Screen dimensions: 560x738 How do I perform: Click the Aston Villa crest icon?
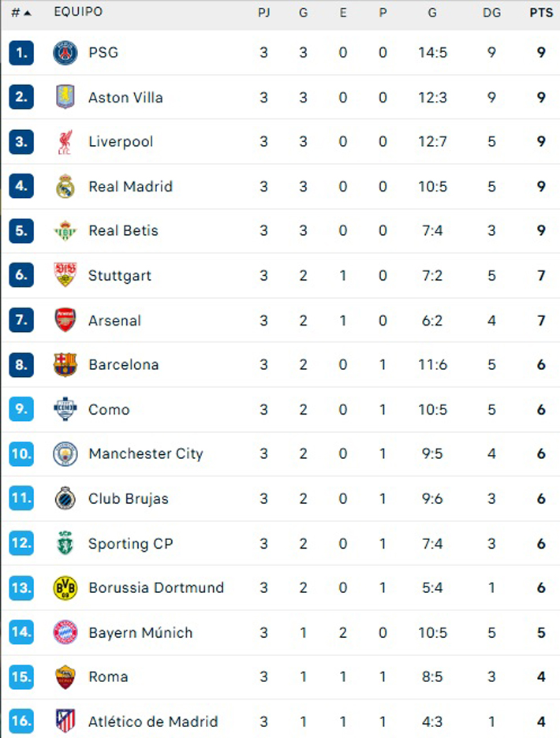tap(65, 98)
